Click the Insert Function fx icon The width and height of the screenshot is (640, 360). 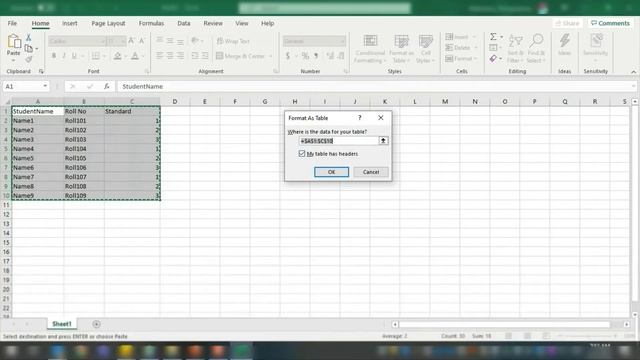click(x=107, y=87)
